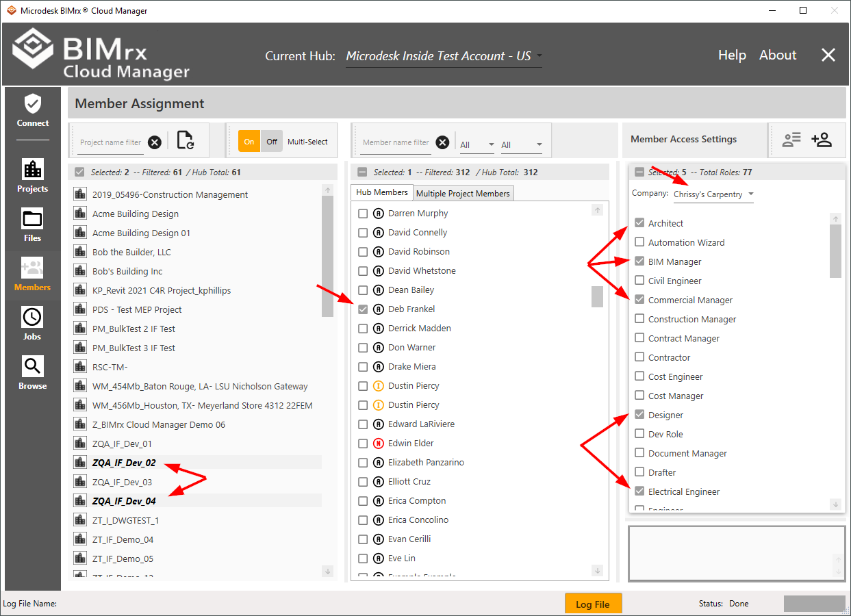
Task: Open the Connect section in sidebar
Action: 33,111
